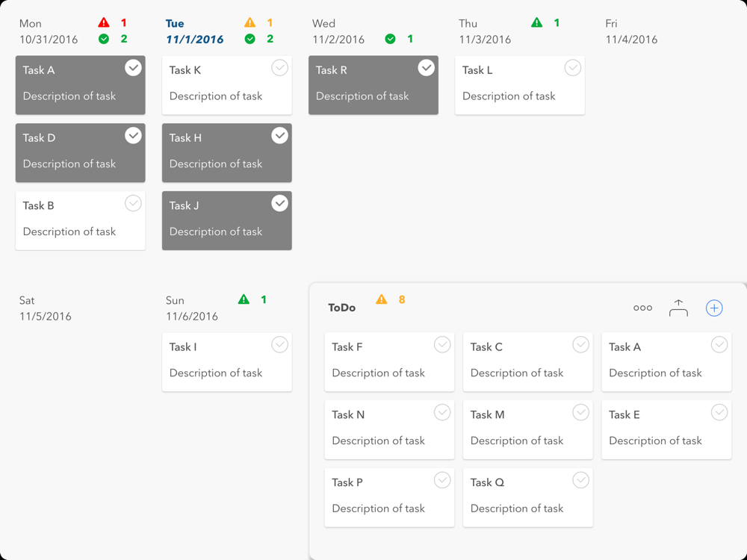Open the Task Q card
747x560 pixels.
pos(517,498)
